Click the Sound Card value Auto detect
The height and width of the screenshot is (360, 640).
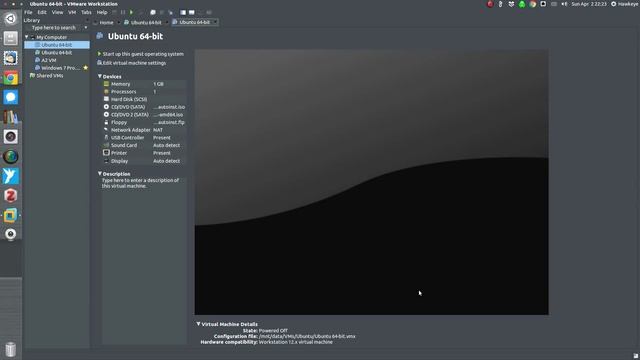coord(167,145)
